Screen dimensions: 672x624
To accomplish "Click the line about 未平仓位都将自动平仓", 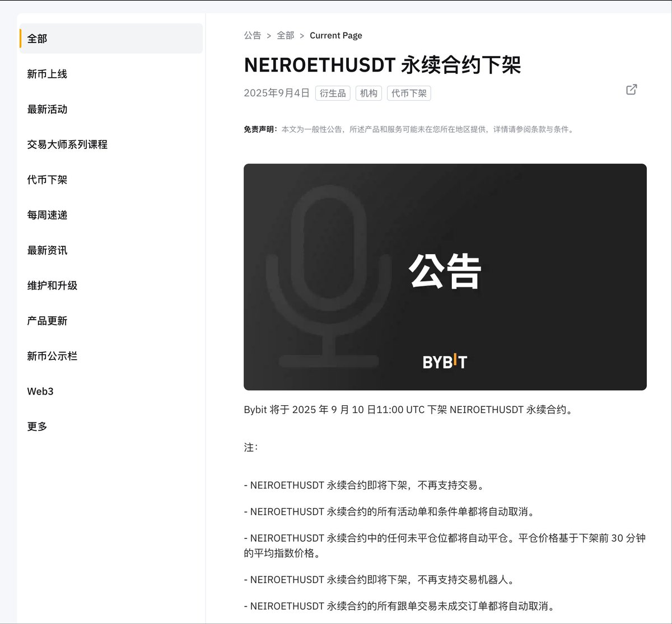I will [445, 546].
